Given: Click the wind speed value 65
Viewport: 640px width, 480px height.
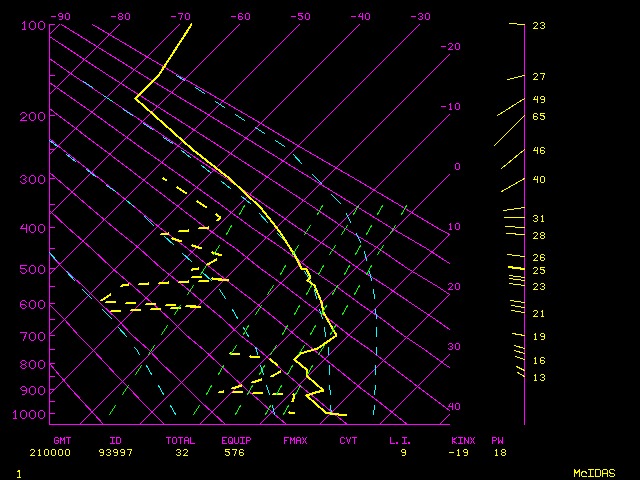Looking at the screenshot, I should tap(539, 117).
